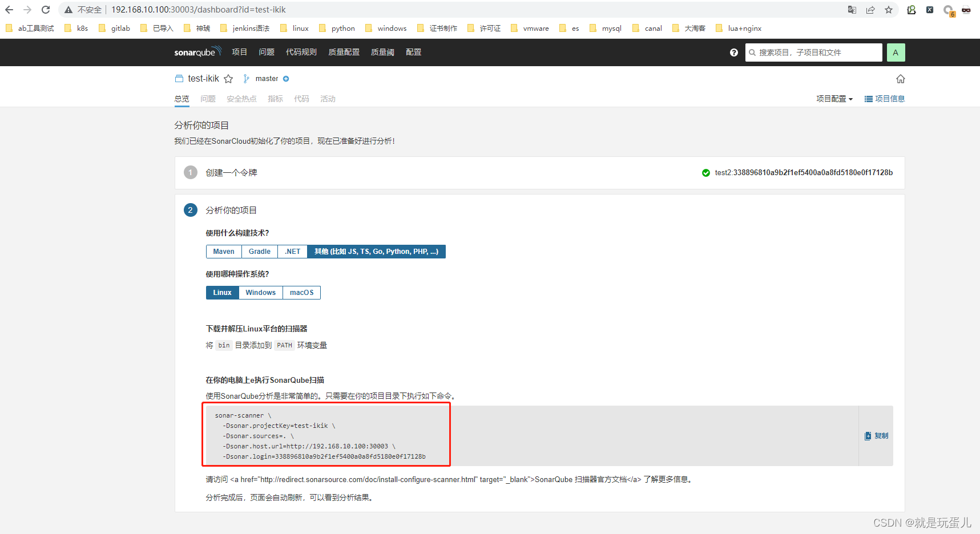Click the copy icon beside the scanner command
Screen dimensions: 980x534
click(868, 436)
